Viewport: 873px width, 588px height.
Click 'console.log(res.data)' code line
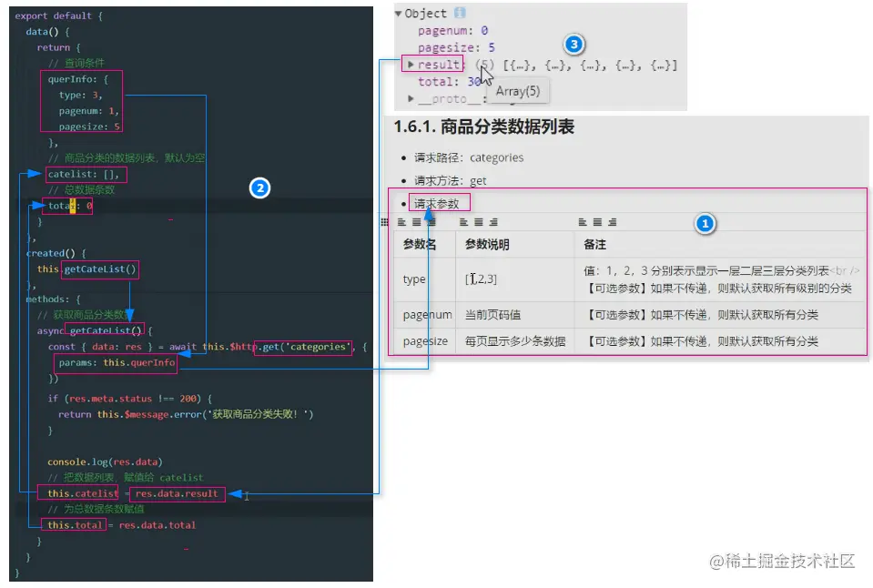[105, 462]
